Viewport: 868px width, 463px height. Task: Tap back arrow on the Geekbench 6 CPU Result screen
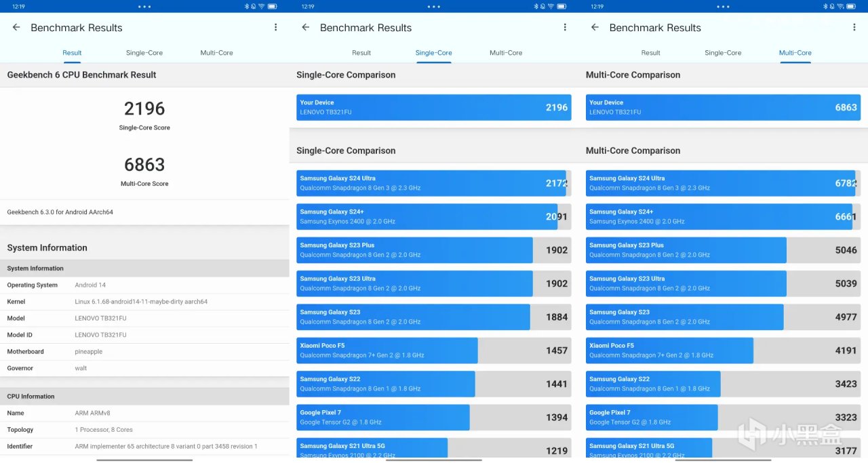[x=16, y=28]
